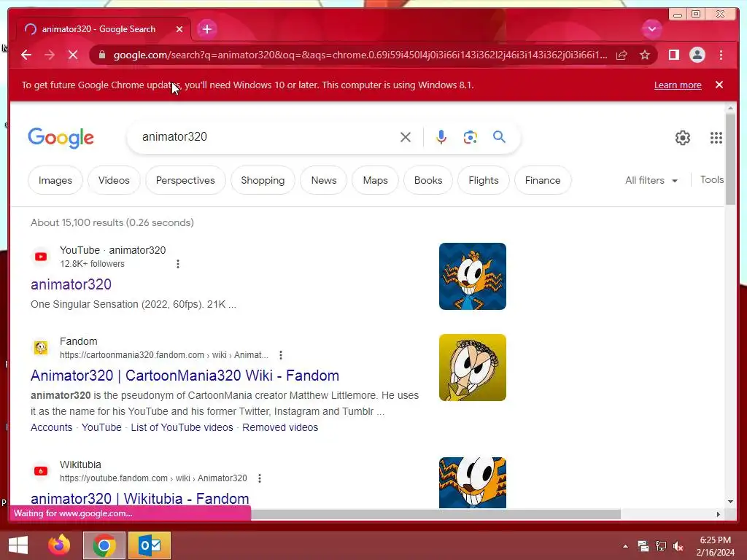Toggle the Chrome side panel icon
Screen dimensions: 747x560
click(673, 55)
